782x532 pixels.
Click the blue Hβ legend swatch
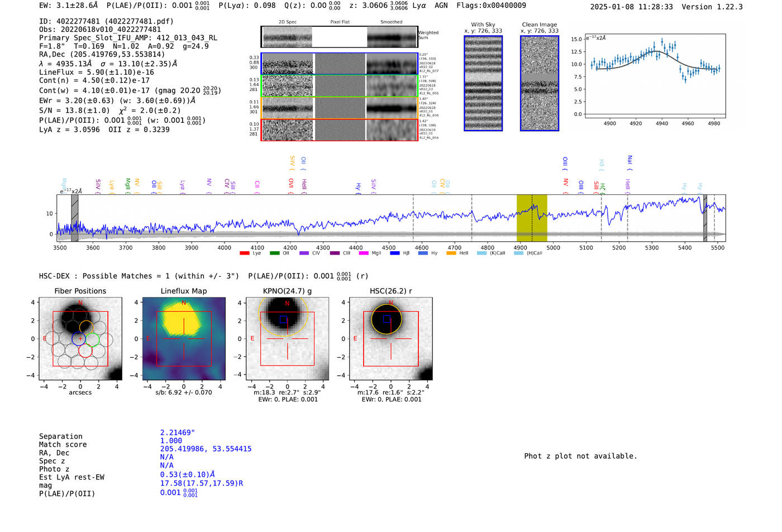[395, 253]
